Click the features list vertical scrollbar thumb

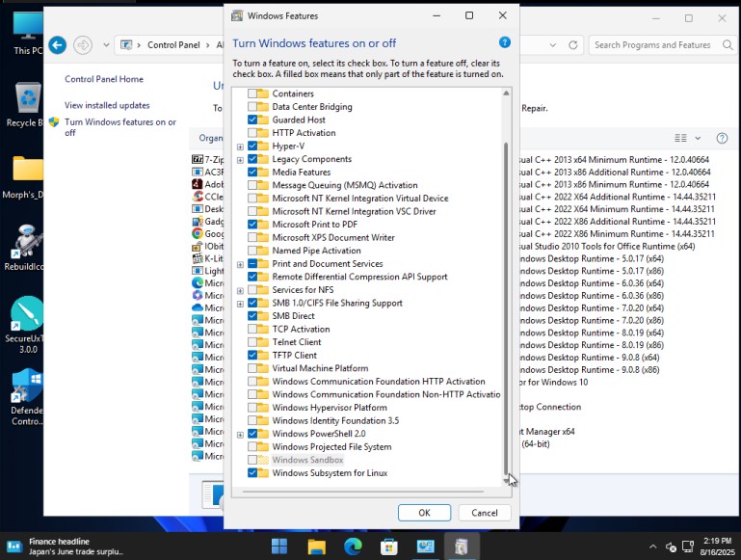coord(506,308)
